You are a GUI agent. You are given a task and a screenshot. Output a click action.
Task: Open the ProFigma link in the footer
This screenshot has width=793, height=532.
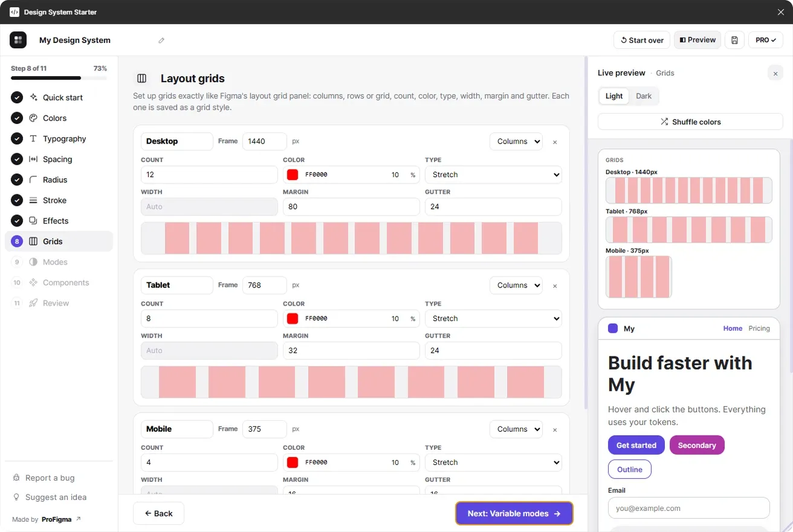61,519
